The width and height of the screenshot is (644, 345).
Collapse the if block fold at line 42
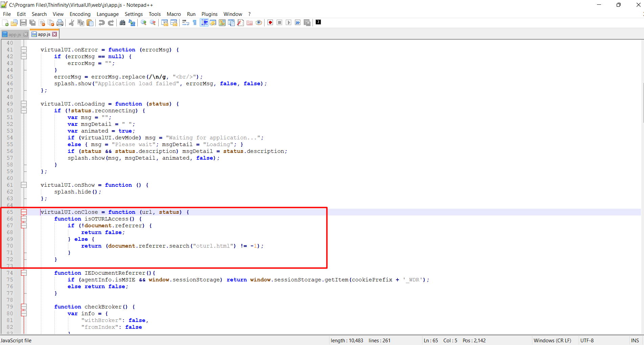tap(24, 56)
